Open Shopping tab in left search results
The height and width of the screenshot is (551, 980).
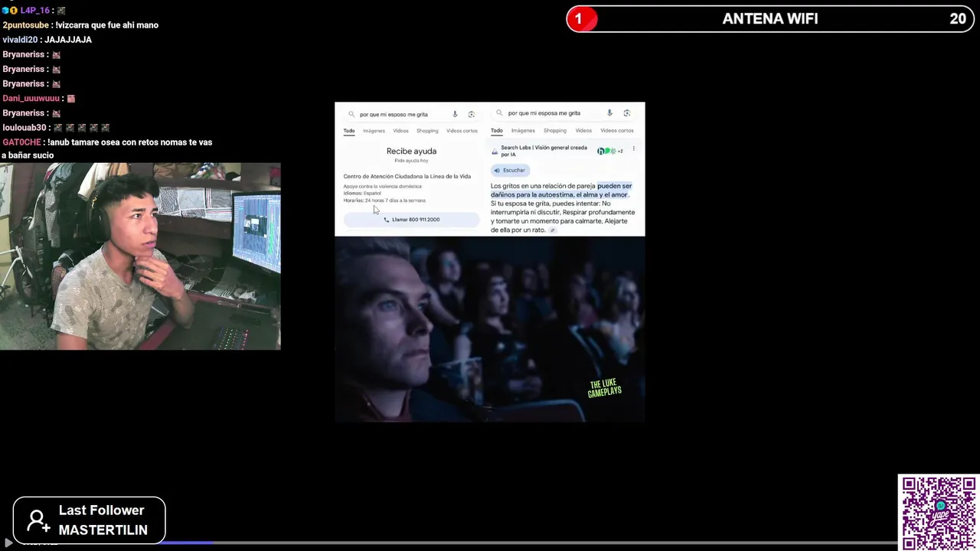[427, 131]
